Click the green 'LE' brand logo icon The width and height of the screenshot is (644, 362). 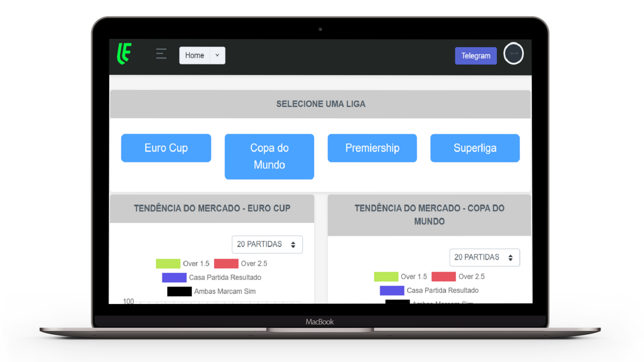click(x=125, y=53)
